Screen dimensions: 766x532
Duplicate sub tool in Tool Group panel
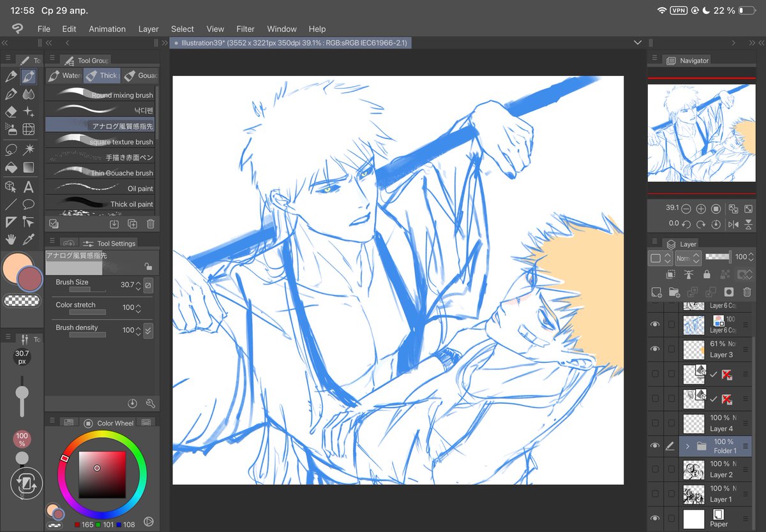(132, 224)
